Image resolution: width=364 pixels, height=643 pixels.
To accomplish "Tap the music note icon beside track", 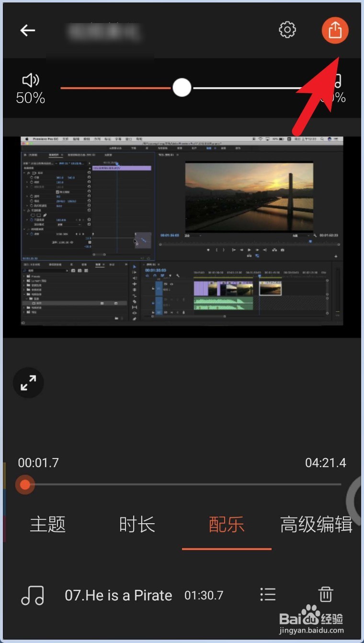I will tap(33, 595).
